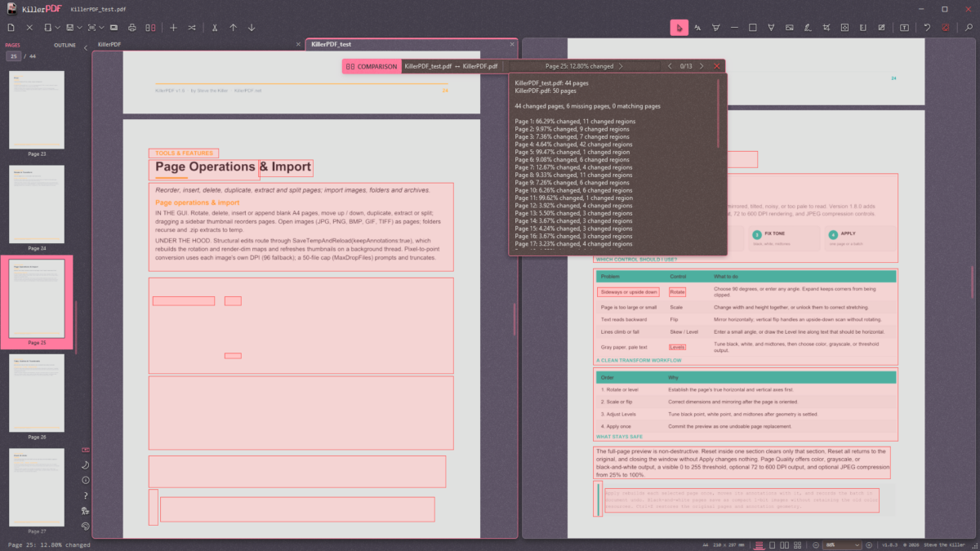
Task: Select the line drawing tool
Action: (734, 28)
